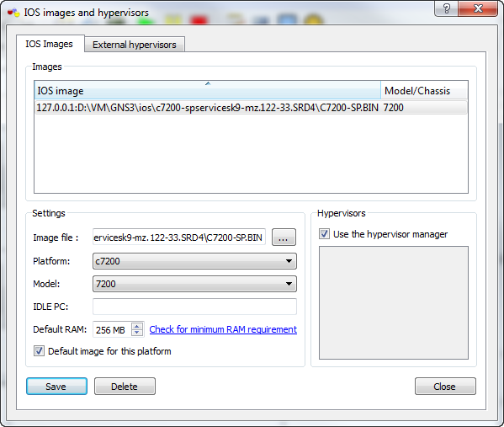Decrease Default RAM with down arrow
504x427 pixels.
[137, 333]
